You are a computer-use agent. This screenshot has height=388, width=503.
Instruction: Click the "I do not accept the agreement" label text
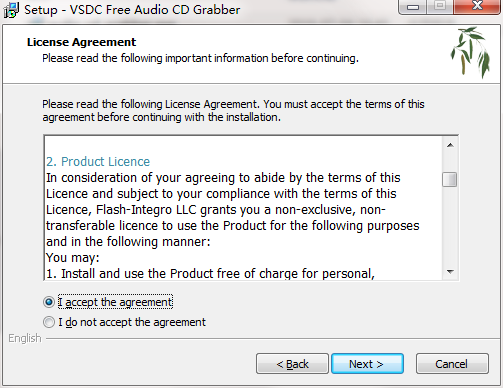click(132, 322)
